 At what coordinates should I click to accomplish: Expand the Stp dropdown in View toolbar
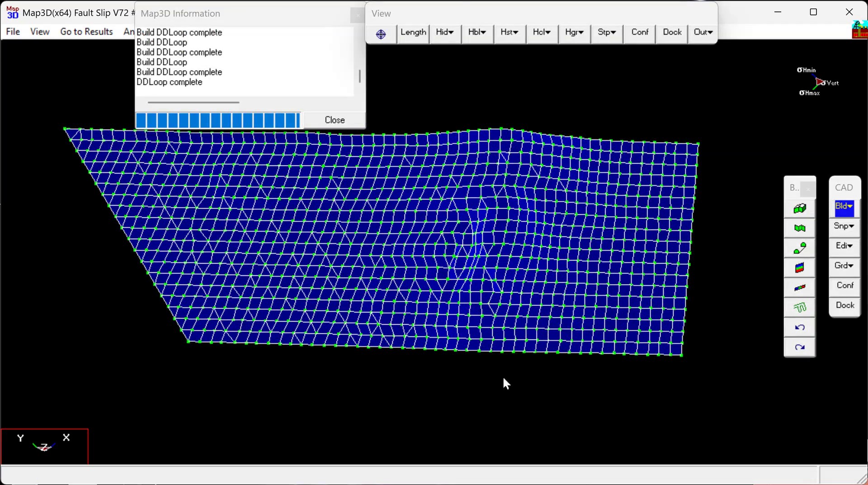tap(607, 32)
